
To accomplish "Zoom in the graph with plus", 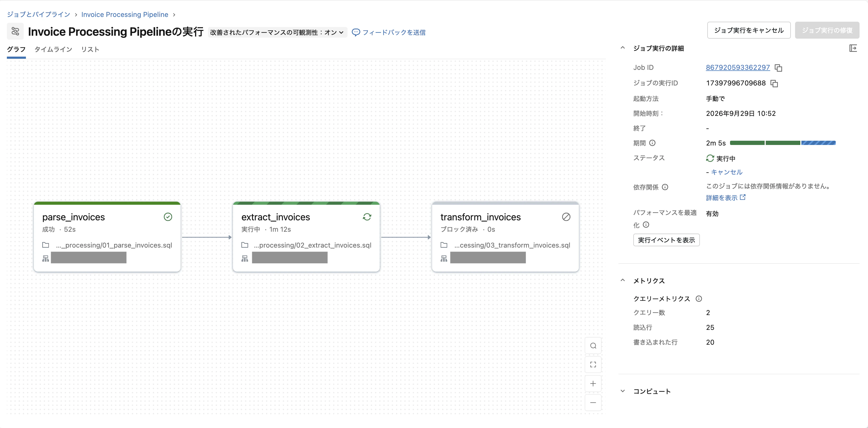I will 593,384.
